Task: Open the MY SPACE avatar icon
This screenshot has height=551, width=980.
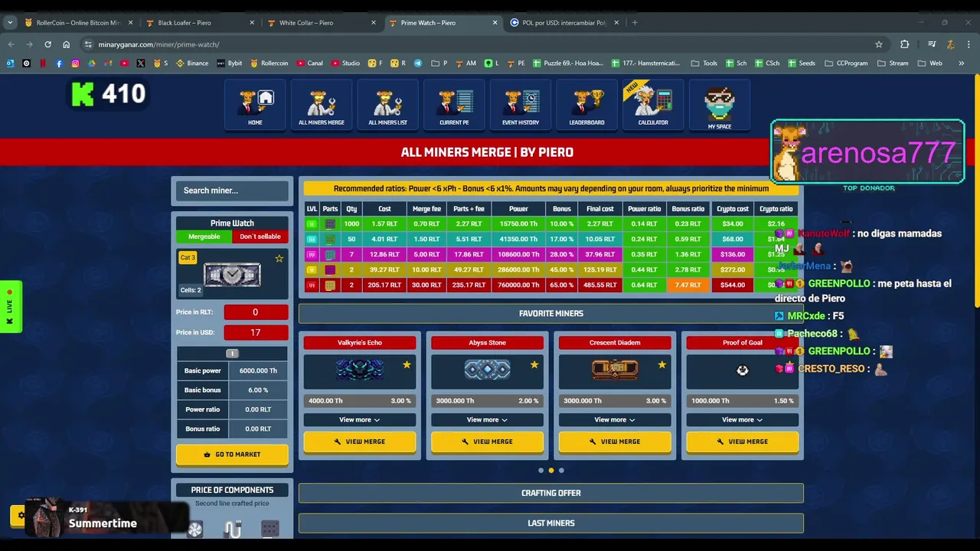Action: click(720, 106)
